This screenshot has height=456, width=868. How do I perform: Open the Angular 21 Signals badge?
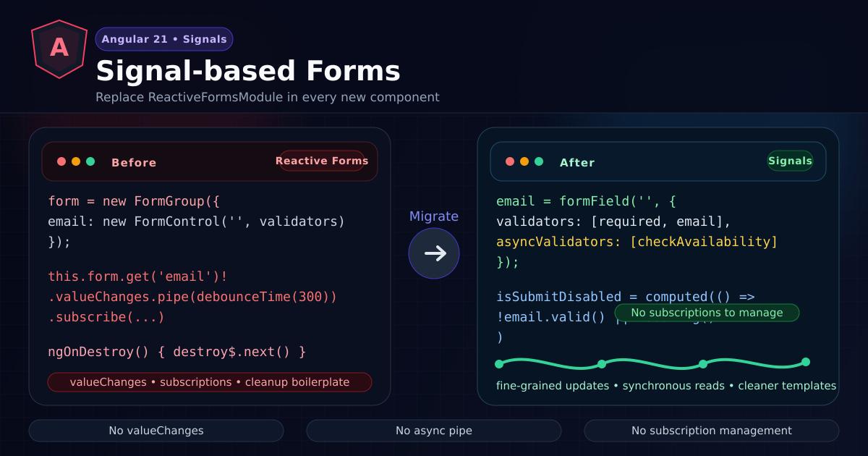(164, 38)
